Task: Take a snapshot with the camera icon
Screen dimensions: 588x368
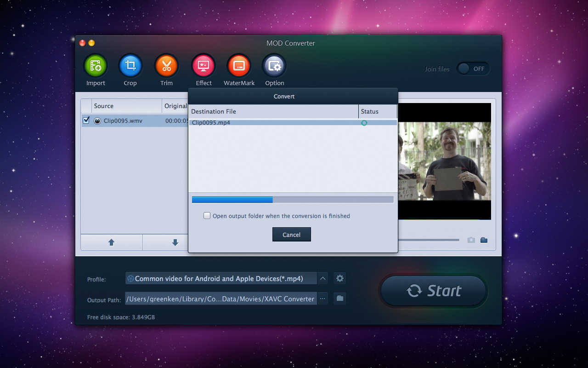Action: tap(471, 240)
